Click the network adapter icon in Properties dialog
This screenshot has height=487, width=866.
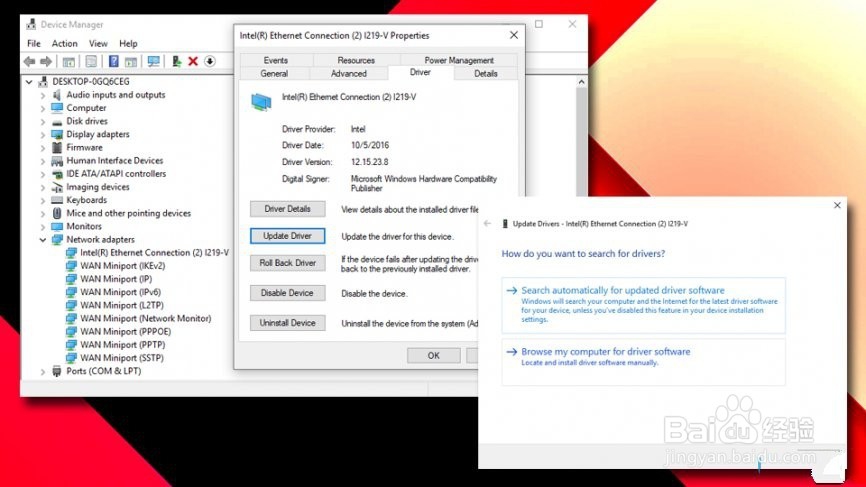point(261,102)
